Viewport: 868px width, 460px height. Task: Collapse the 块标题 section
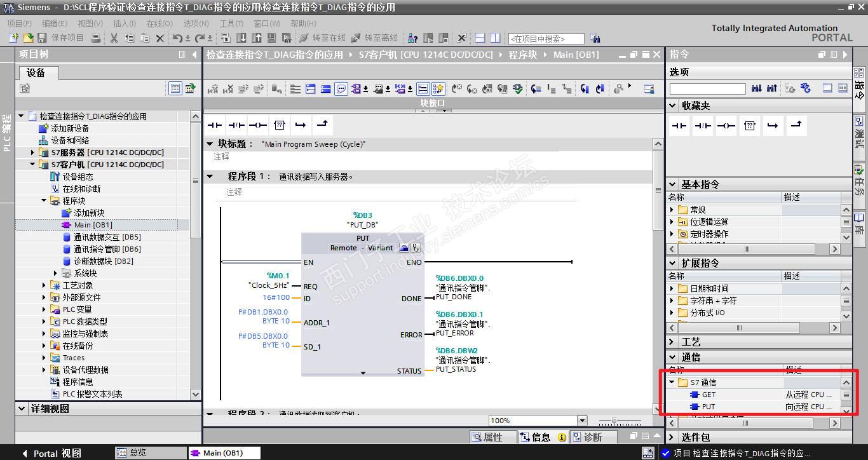[x=210, y=144]
